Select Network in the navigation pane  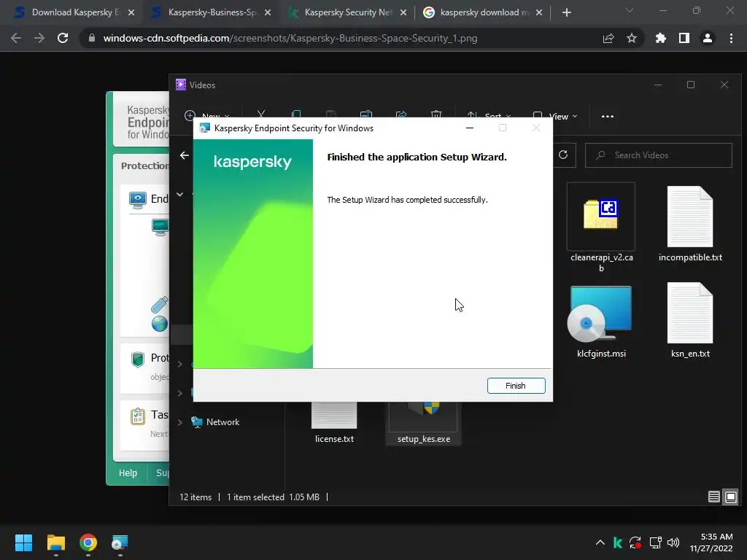pos(222,422)
